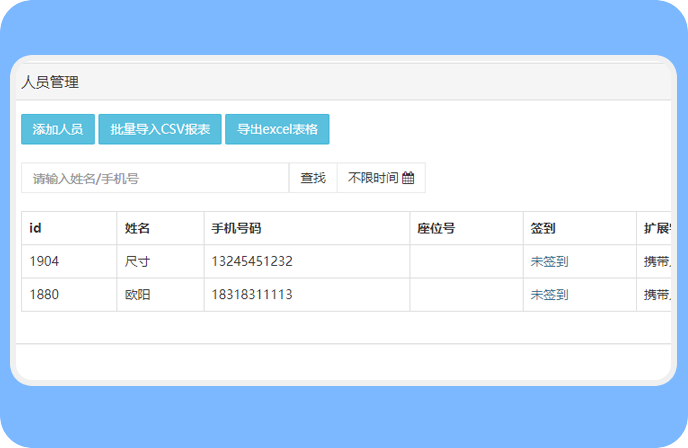Click the 查找 search button
Screen dimensions: 688x448
pyautogui.click(x=313, y=178)
